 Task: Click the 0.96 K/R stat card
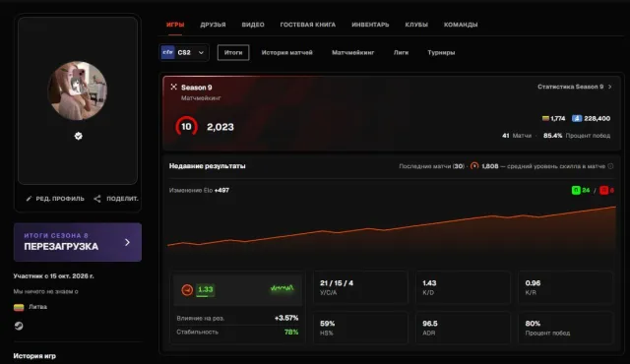coord(565,287)
